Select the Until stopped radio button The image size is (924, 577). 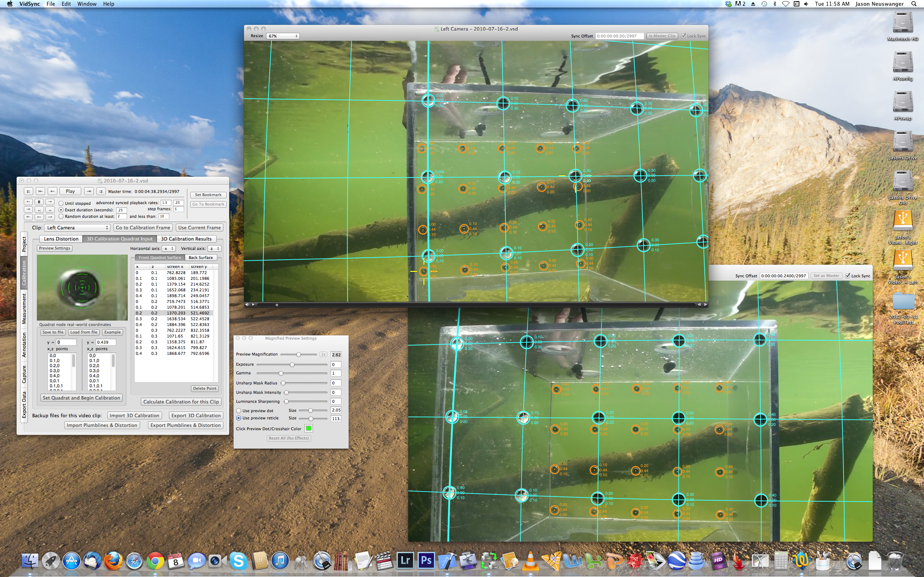click(61, 203)
